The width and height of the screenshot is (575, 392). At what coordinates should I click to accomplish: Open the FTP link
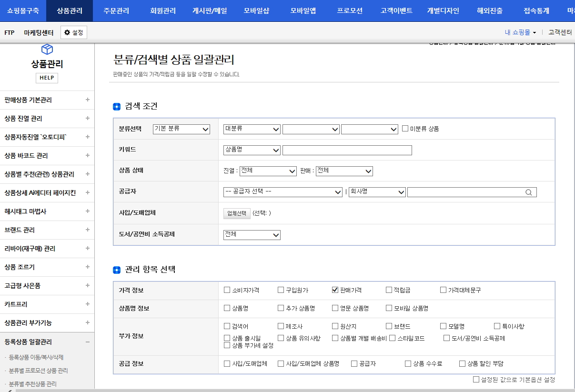[9, 32]
